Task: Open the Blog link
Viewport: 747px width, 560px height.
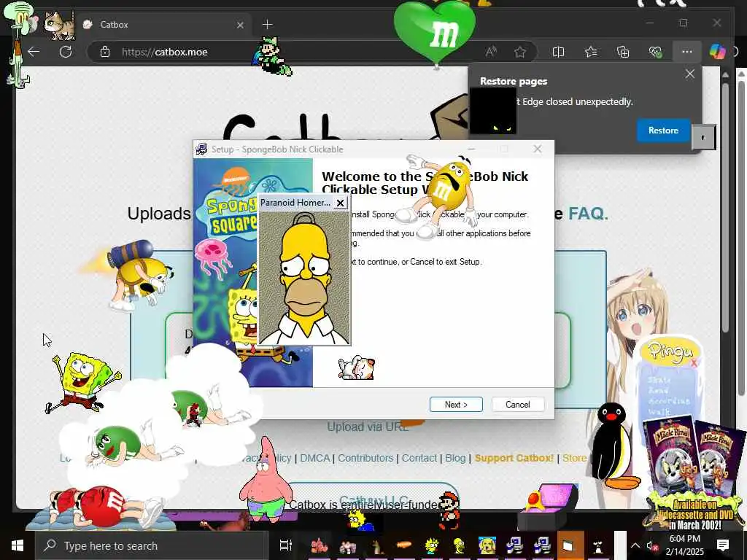Action: point(455,458)
